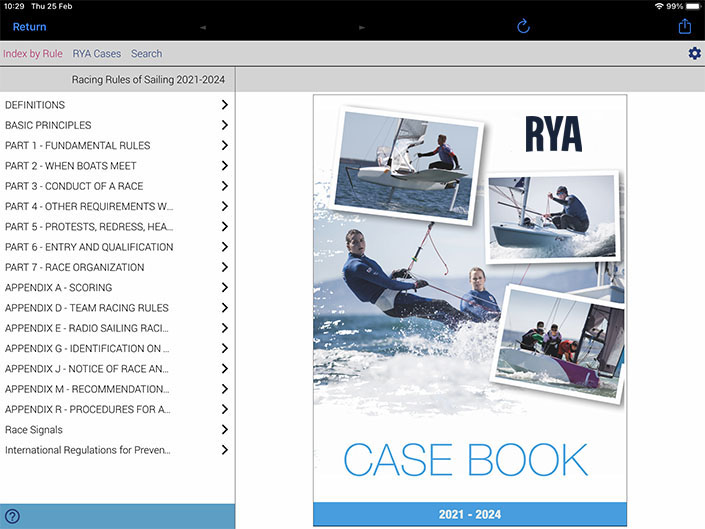
Task: Select APPENDIX G - IDENTIFICATION text
Action: pyautogui.click(x=87, y=348)
